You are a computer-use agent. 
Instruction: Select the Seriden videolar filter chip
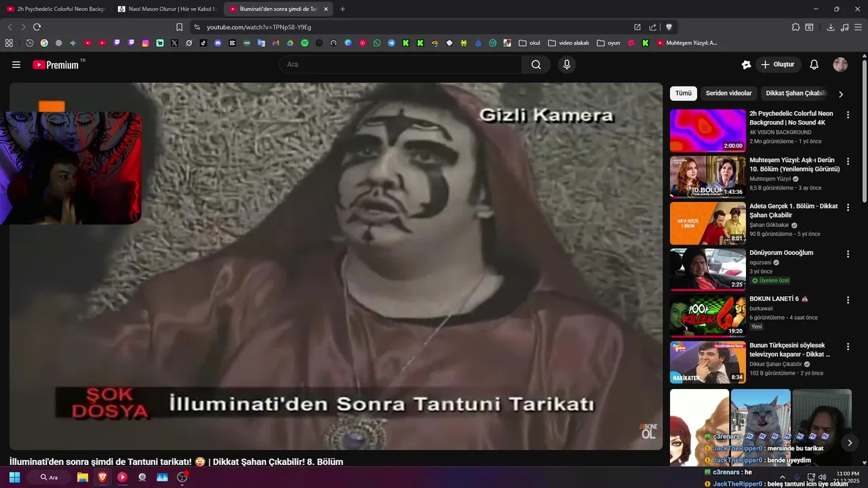[x=728, y=94]
